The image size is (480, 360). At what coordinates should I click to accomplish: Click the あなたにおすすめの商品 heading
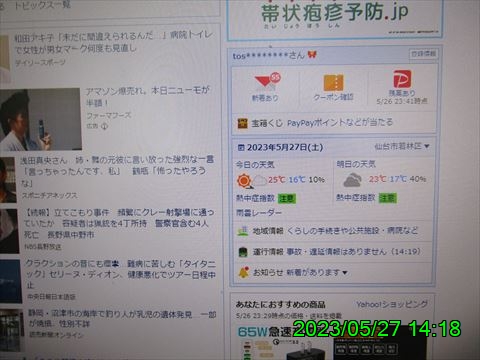click(x=280, y=304)
